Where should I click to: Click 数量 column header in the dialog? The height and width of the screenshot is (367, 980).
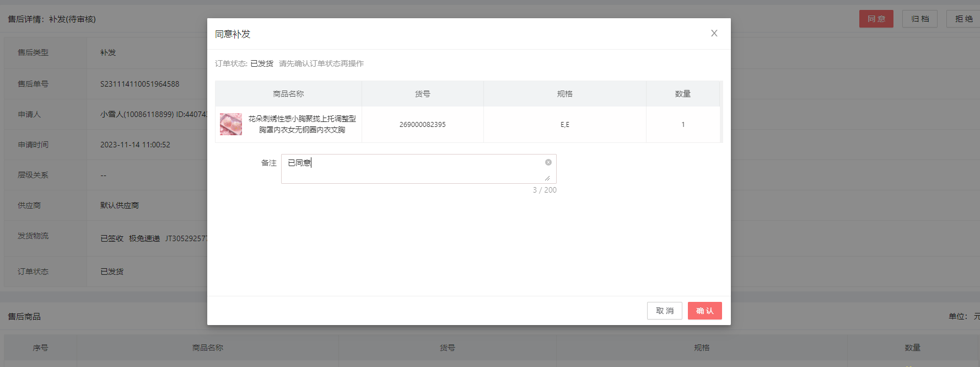tap(682, 94)
